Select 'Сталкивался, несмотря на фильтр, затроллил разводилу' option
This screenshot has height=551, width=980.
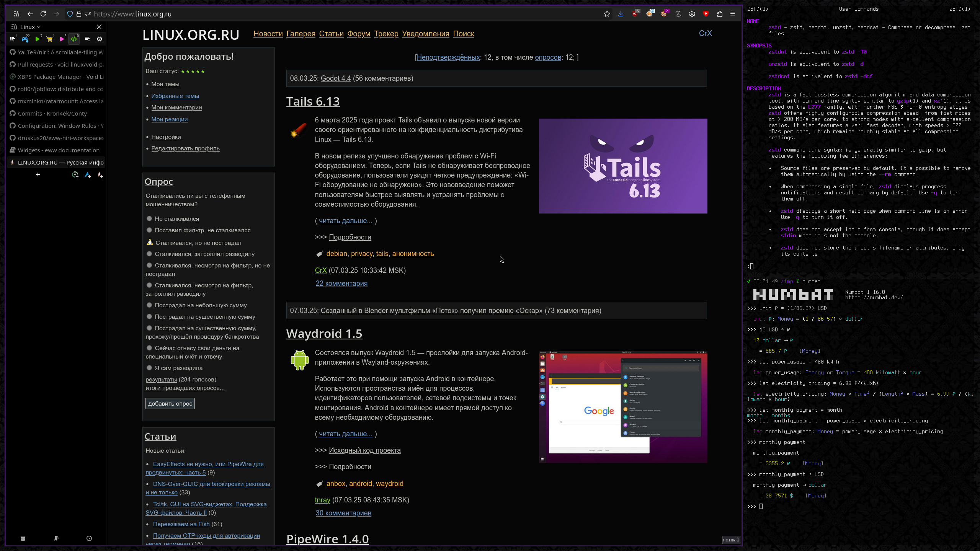(149, 285)
